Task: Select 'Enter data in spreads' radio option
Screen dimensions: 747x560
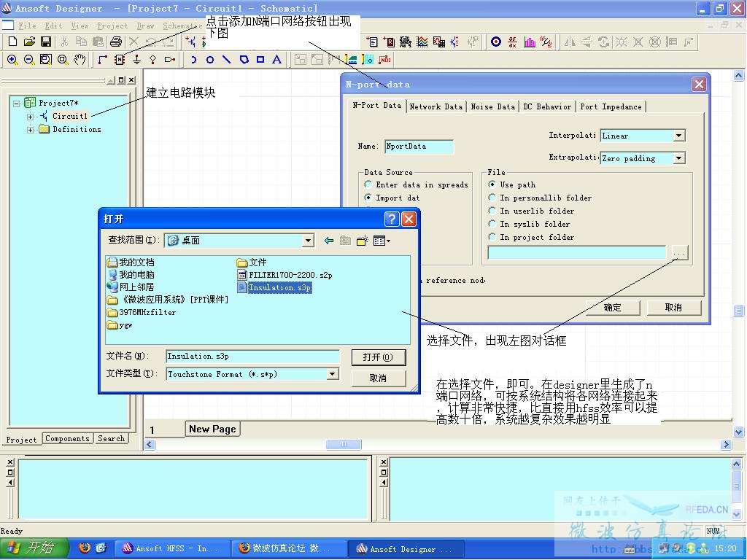Action: click(368, 184)
